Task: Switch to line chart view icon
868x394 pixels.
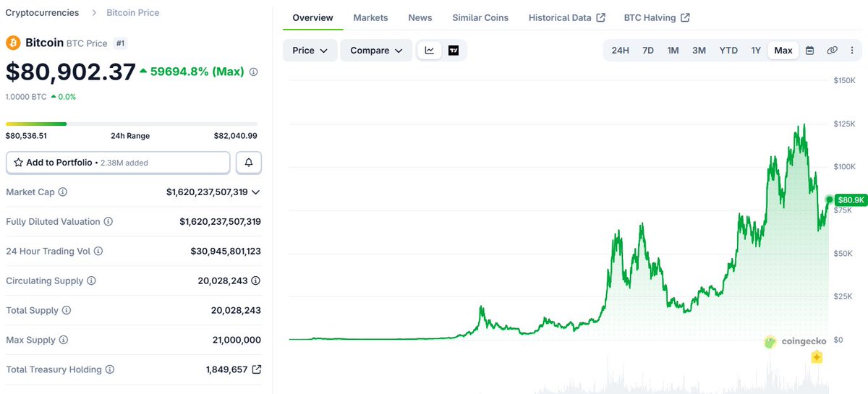Action: point(430,51)
